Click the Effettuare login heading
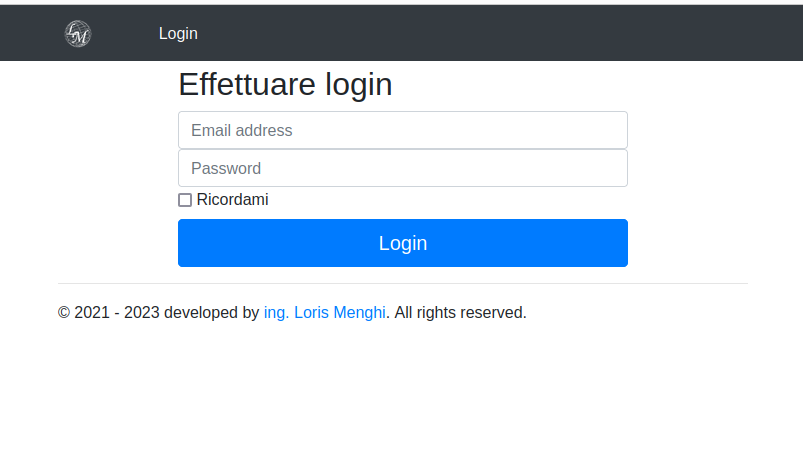 285,85
